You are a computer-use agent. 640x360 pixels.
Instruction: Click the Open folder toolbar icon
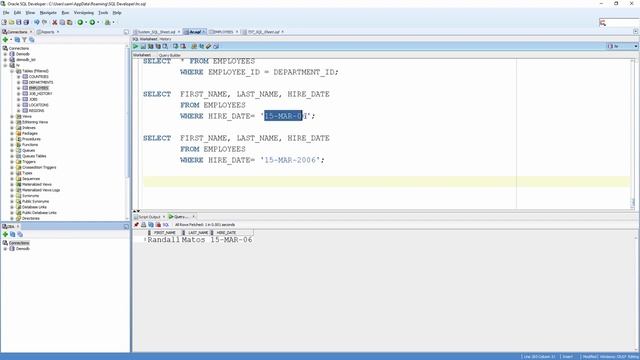(x=11, y=22)
